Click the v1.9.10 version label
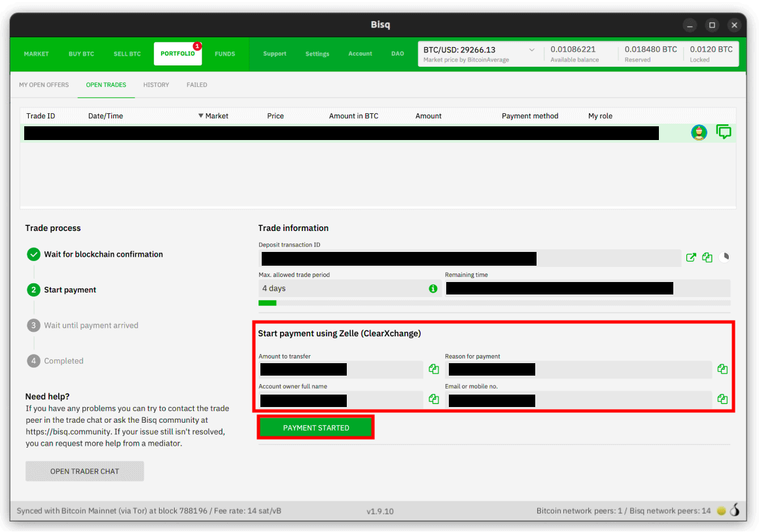This screenshot has height=532, width=759. (x=380, y=511)
